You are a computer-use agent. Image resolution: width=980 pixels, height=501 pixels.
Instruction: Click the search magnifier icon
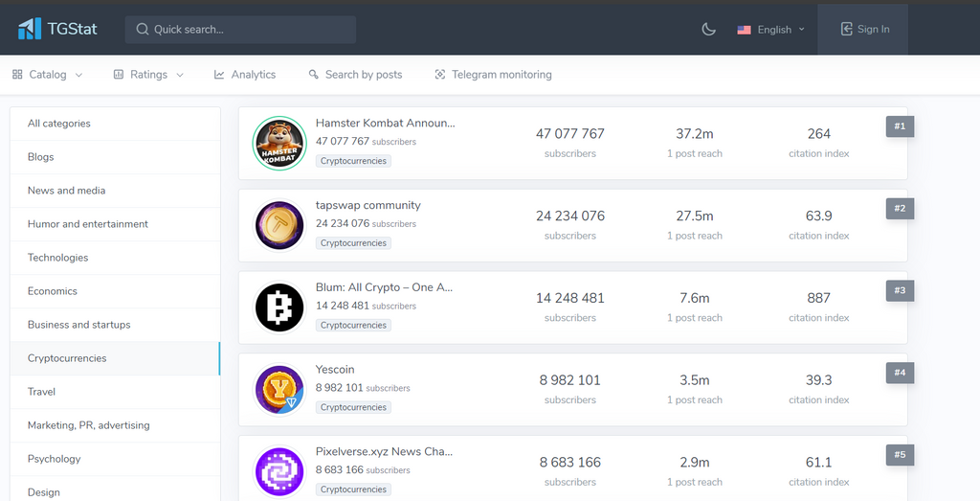click(x=143, y=30)
